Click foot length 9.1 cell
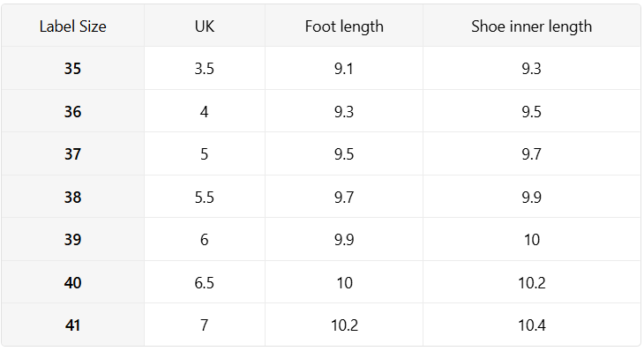 pos(344,68)
